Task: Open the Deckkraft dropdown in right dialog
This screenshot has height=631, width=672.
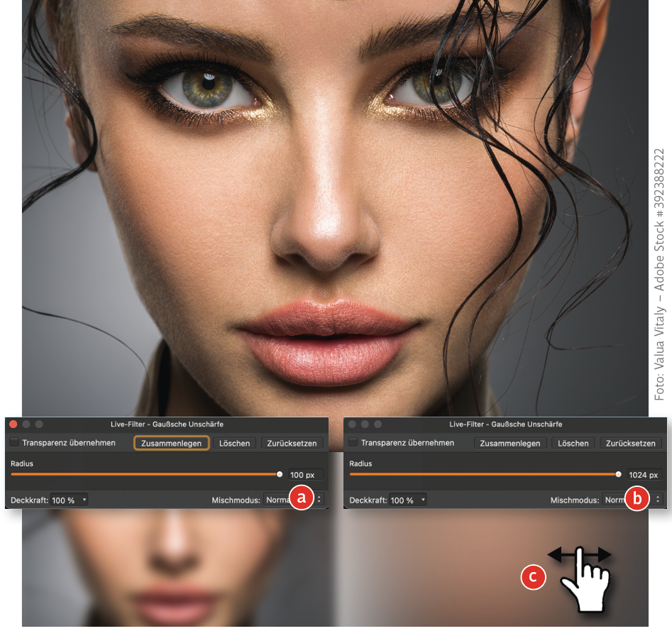Action: coord(407,500)
